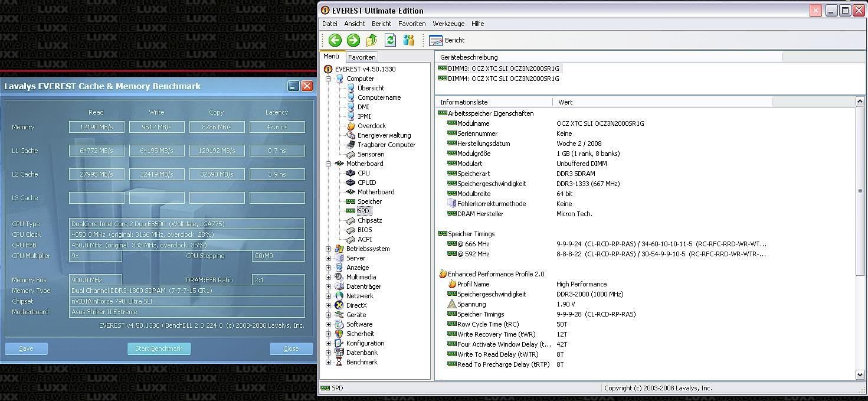The width and height of the screenshot is (868, 401).
Task: Open the Werkzeuge menu
Action: coord(448,24)
